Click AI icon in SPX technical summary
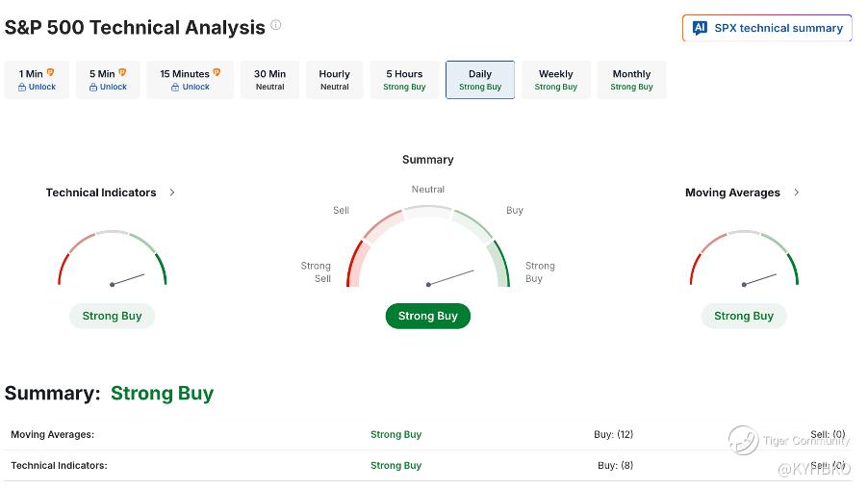 pyautogui.click(x=700, y=28)
